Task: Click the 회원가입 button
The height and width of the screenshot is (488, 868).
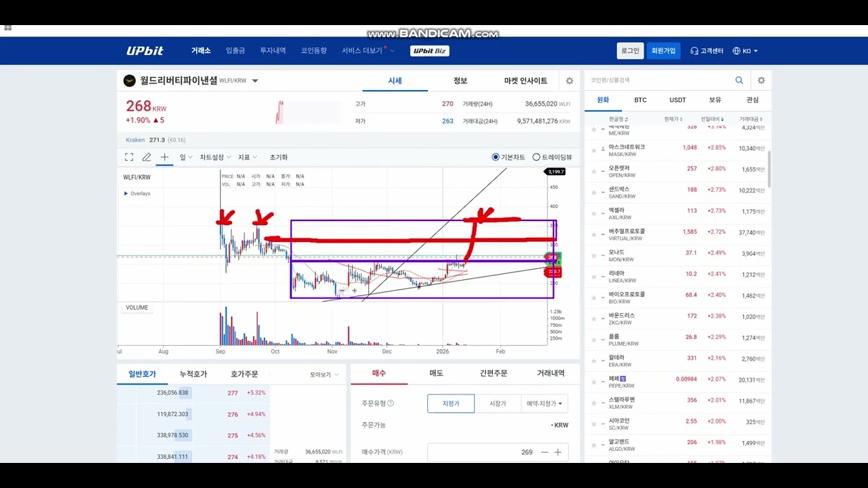Action: click(663, 51)
